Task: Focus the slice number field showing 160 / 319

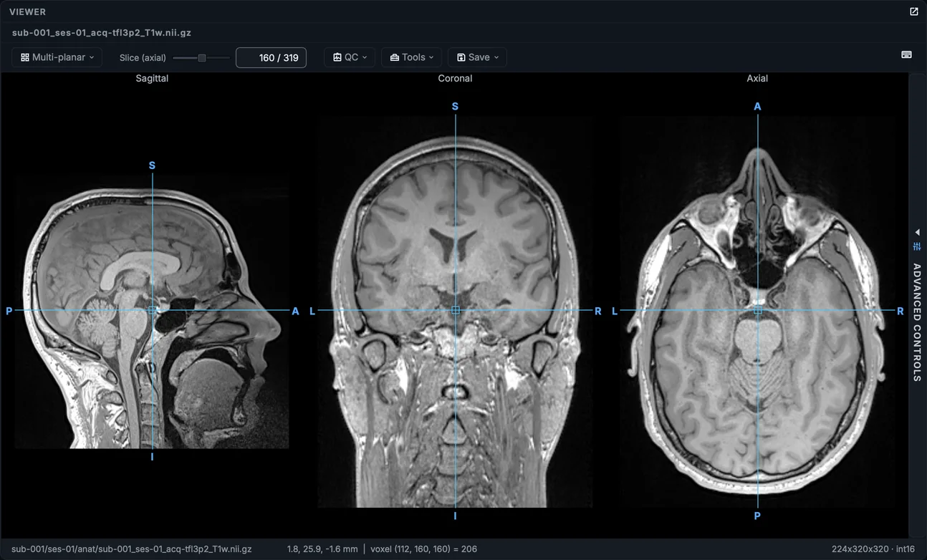Action: click(x=271, y=57)
